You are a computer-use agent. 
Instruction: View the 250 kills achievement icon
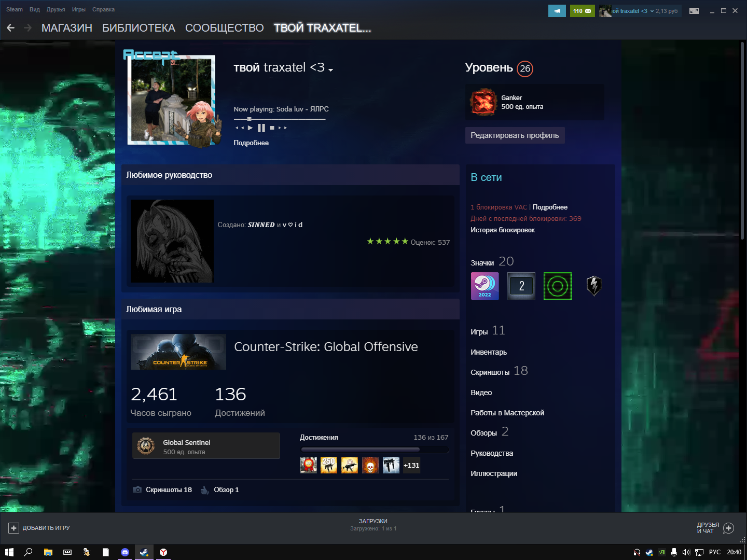click(x=329, y=465)
